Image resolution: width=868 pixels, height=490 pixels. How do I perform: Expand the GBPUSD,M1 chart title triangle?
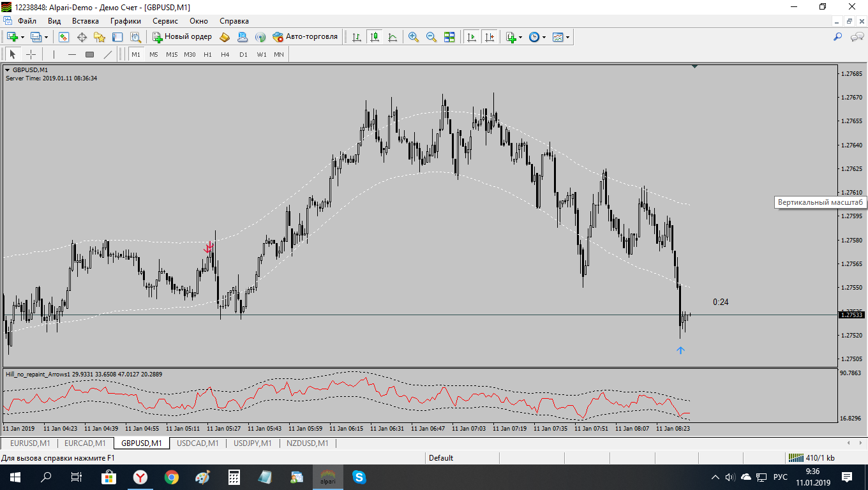(8, 70)
